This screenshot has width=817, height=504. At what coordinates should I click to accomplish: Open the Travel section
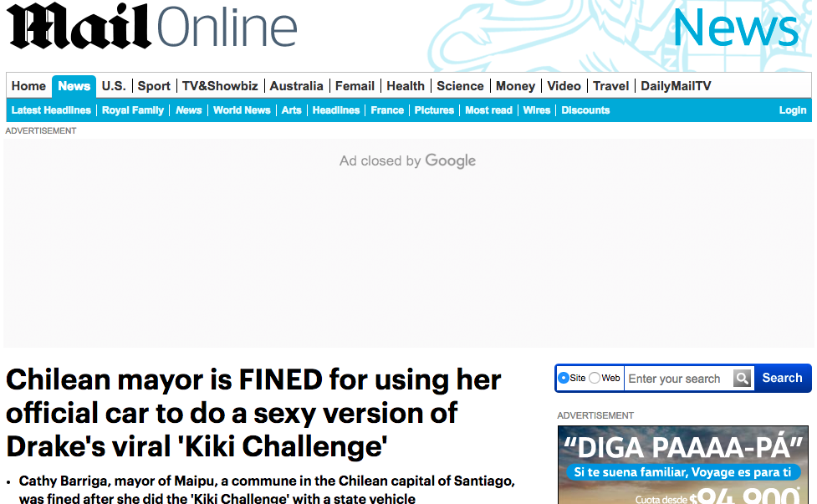click(610, 86)
